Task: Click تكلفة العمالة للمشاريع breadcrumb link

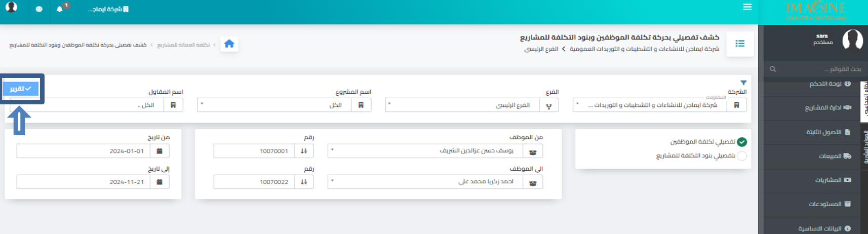Action: pos(183,45)
